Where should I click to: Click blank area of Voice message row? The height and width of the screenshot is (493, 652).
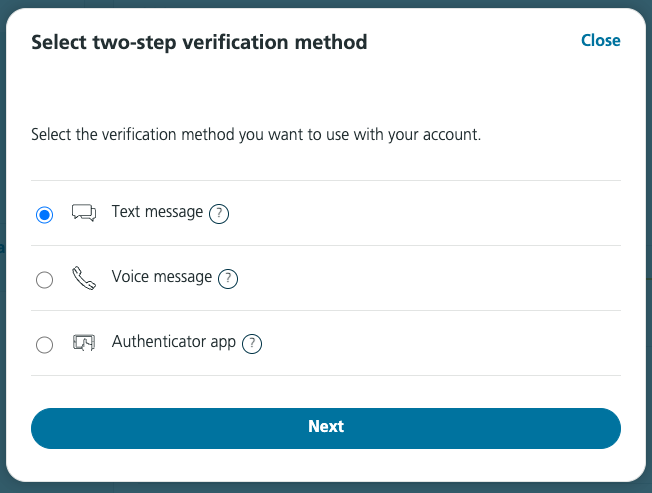coord(428,278)
